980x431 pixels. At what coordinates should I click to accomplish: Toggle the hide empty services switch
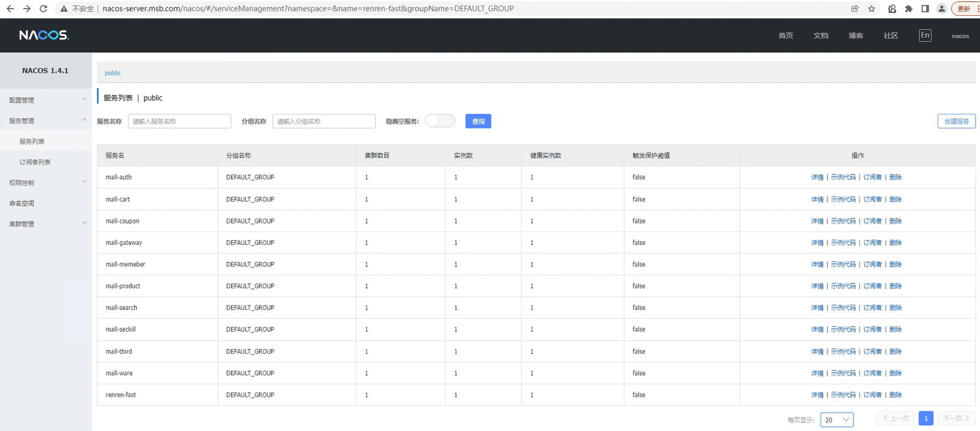440,121
